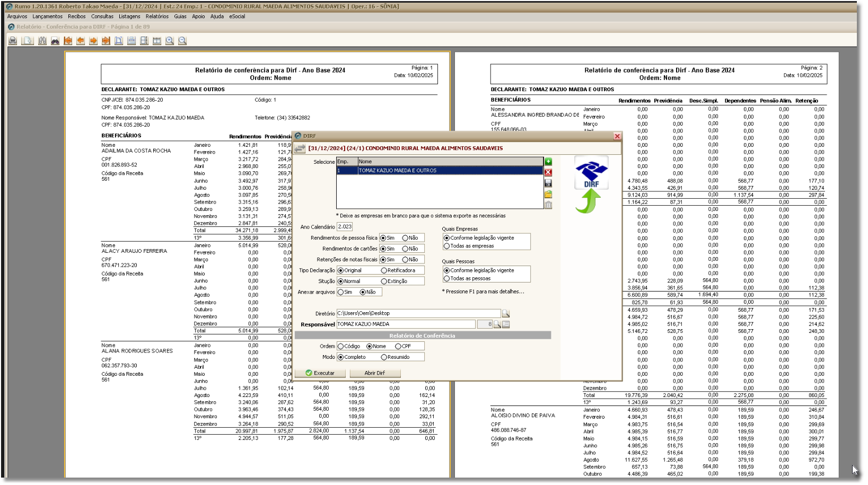Click the Emp. column header
Viewport: 868px width, 485px height.
pyautogui.click(x=347, y=162)
